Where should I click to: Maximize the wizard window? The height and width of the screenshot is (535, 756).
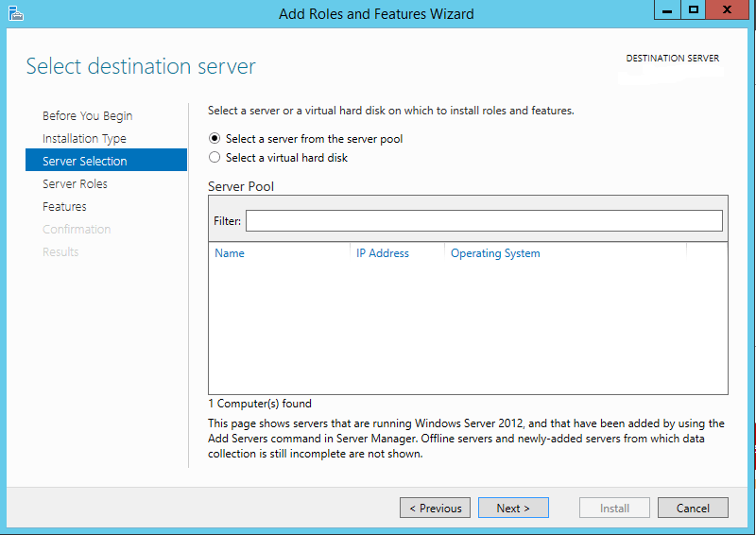click(x=694, y=10)
